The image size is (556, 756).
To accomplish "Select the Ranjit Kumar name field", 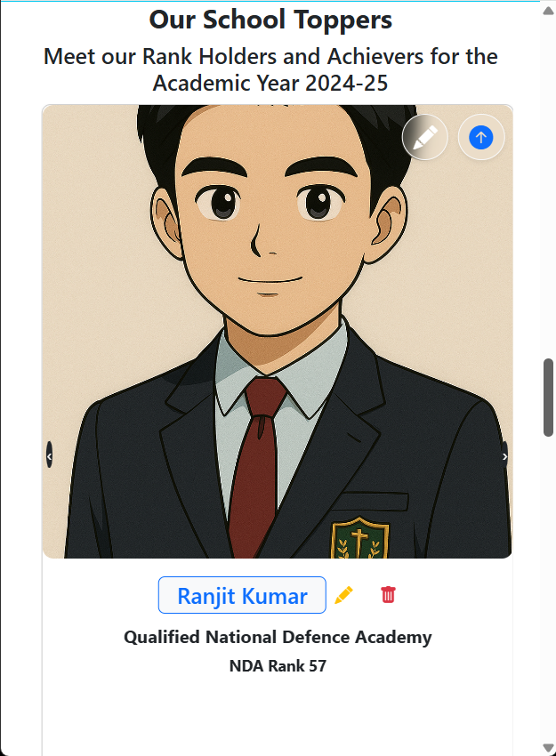I will point(242,595).
